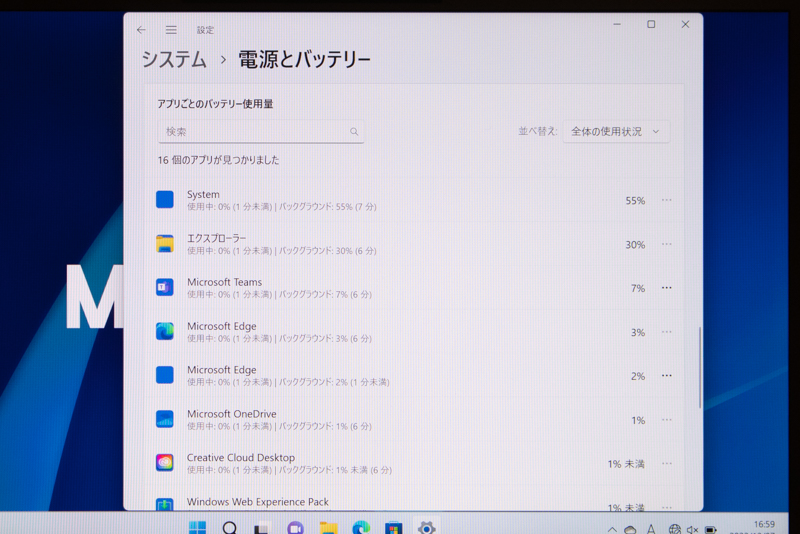Click into the 検索 app search field
Image resolution: width=800 pixels, height=534 pixels.
tap(261, 132)
